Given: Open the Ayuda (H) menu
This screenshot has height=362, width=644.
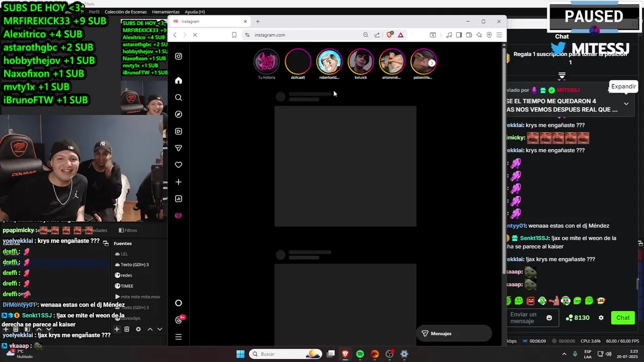Looking at the screenshot, I should pyautogui.click(x=195, y=12).
